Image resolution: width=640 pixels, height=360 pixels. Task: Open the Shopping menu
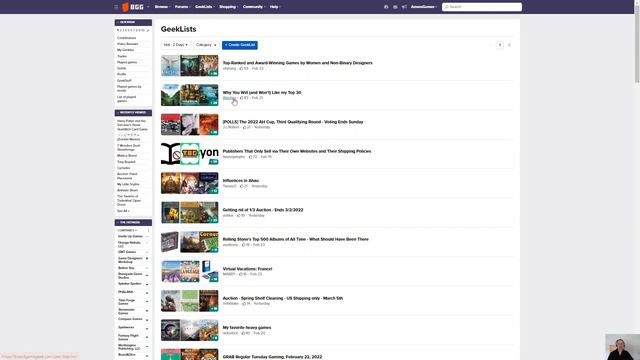pos(229,7)
